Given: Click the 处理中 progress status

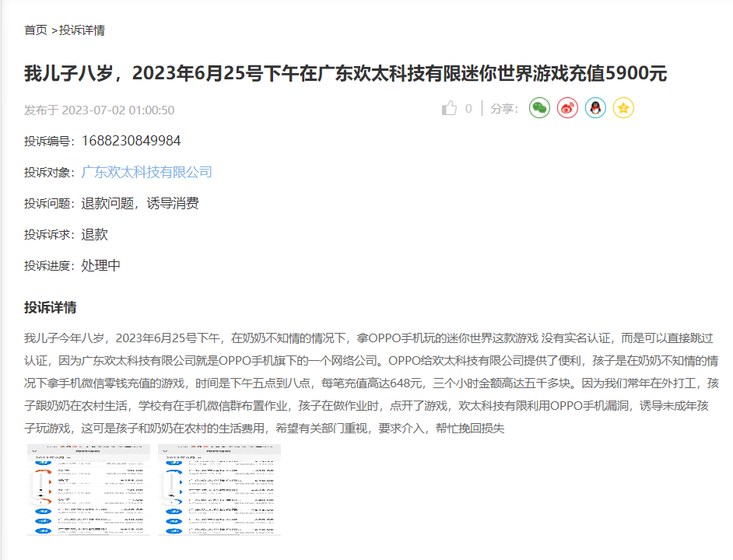Looking at the screenshot, I should (x=101, y=265).
